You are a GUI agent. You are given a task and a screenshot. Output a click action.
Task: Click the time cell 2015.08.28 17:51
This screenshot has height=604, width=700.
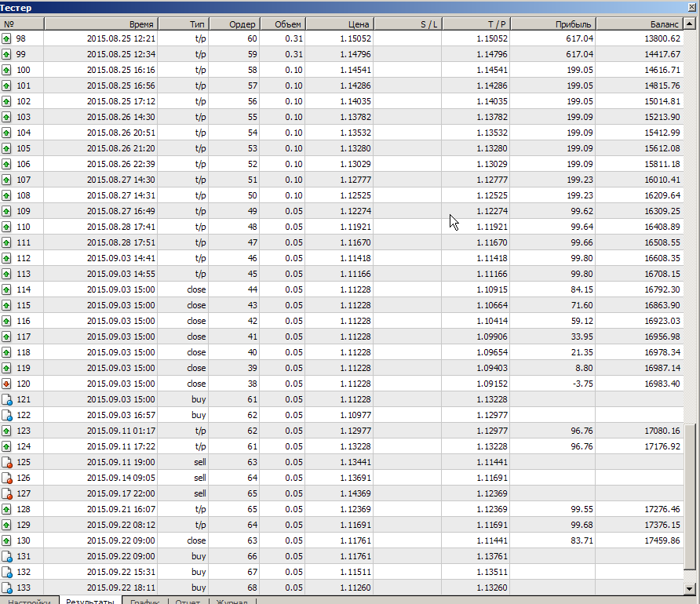click(121, 242)
